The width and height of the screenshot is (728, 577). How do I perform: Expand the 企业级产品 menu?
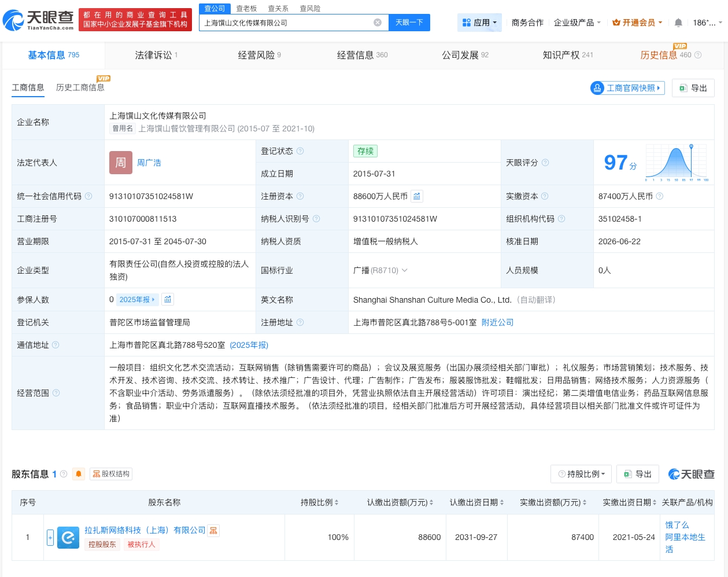577,23
